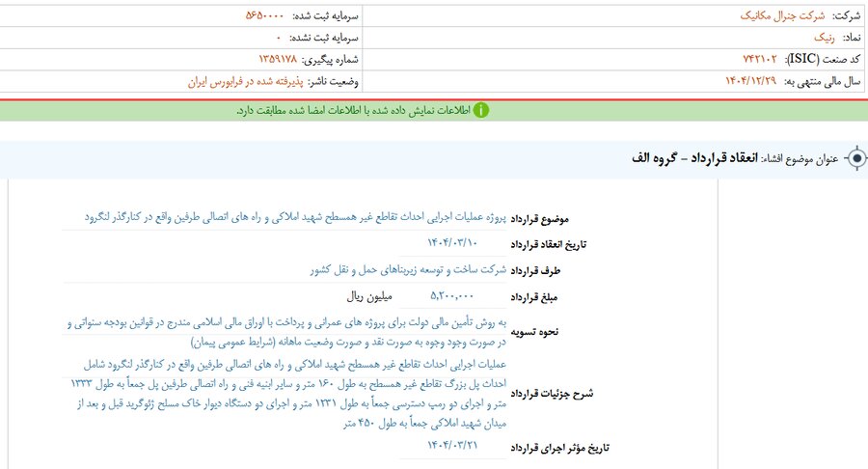The height and width of the screenshot is (469, 868).
Task: Click the label طرف قرارداد
Action: coord(535,271)
